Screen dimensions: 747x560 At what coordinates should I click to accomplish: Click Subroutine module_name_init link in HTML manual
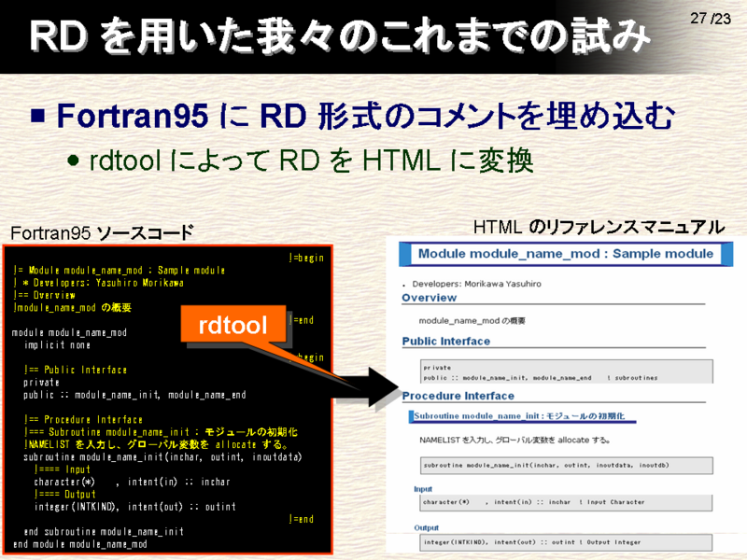coord(519,416)
